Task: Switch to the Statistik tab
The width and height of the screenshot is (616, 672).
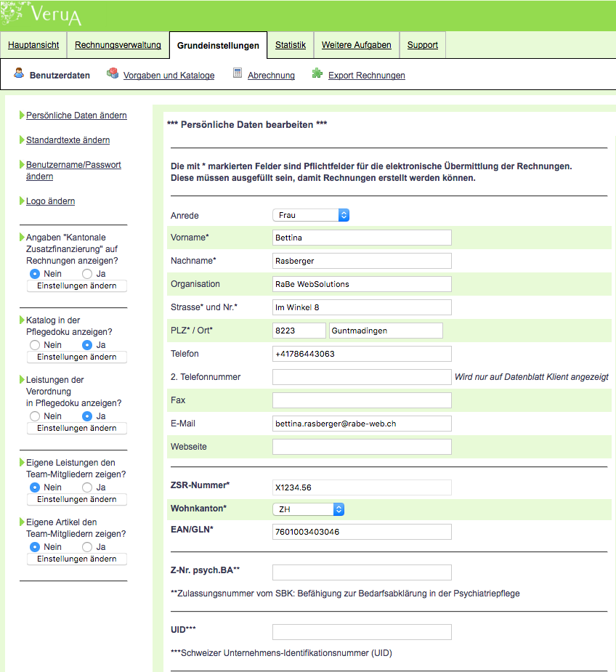Action: pyautogui.click(x=291, y=45)
